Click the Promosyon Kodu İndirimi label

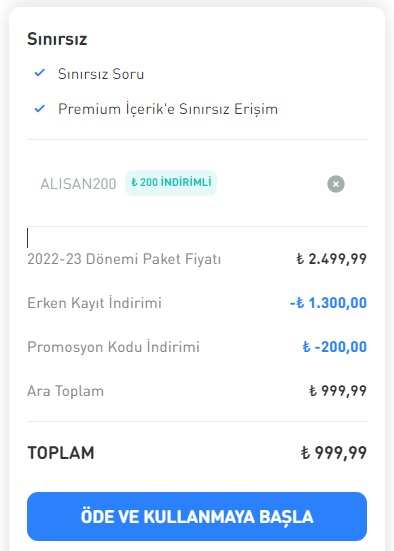[113, 347]
